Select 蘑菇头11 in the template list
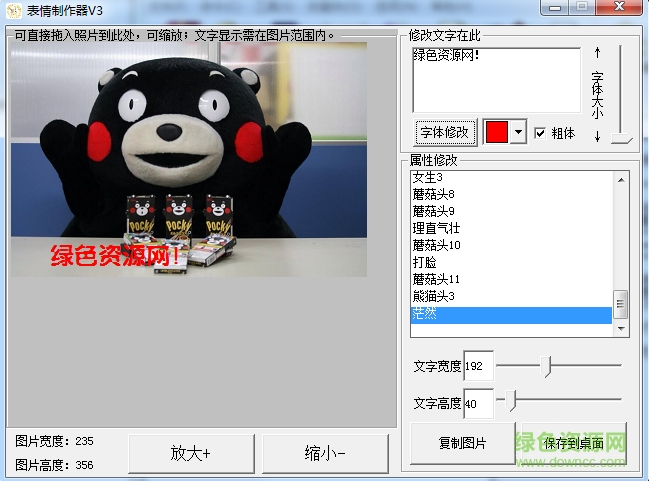The image size is (649, 481). 511,279
